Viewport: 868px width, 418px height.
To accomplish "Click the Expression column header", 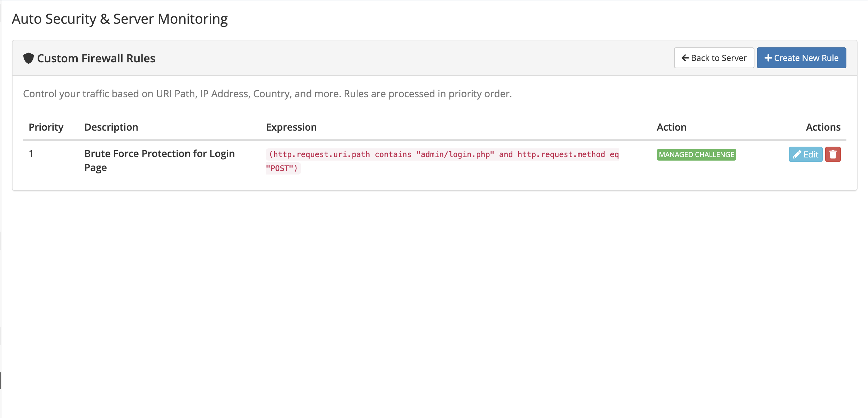I will (292, 127).
